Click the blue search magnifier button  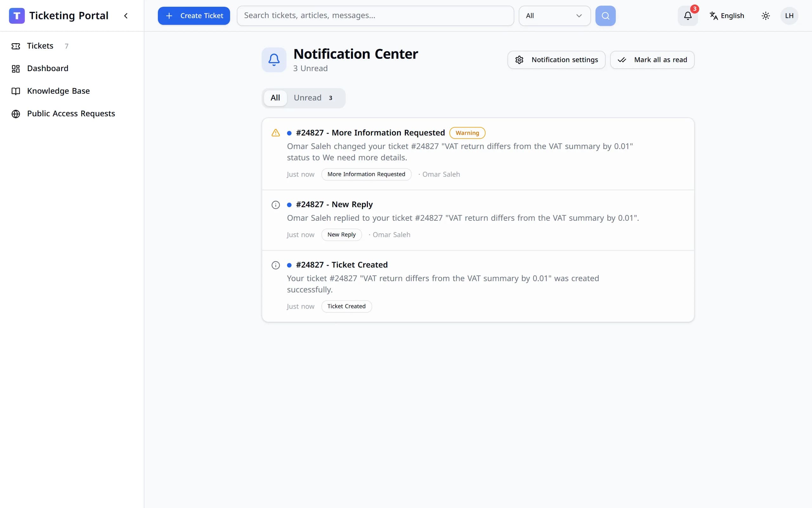coord(605,16)
